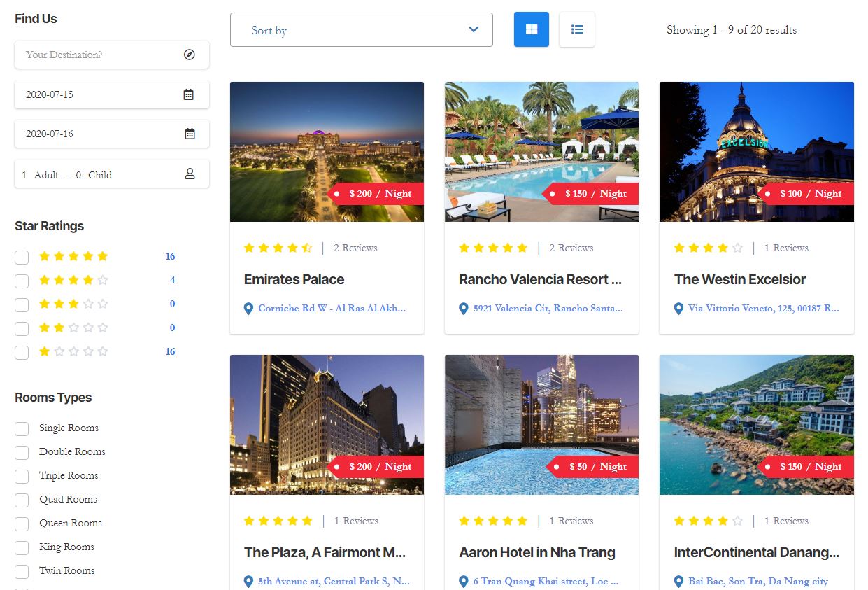Select the Queen Rooms checkbox
The width and height of the screenshot is (868, 590).
[x=22, y=524]
